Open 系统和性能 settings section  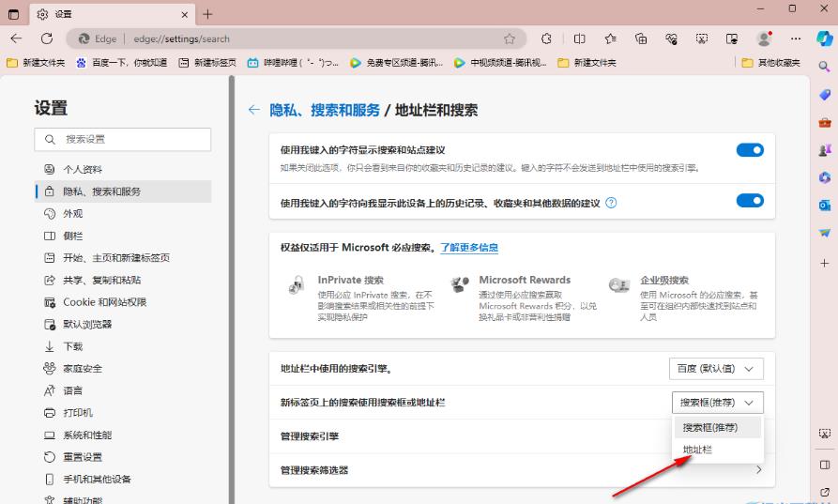123,435
